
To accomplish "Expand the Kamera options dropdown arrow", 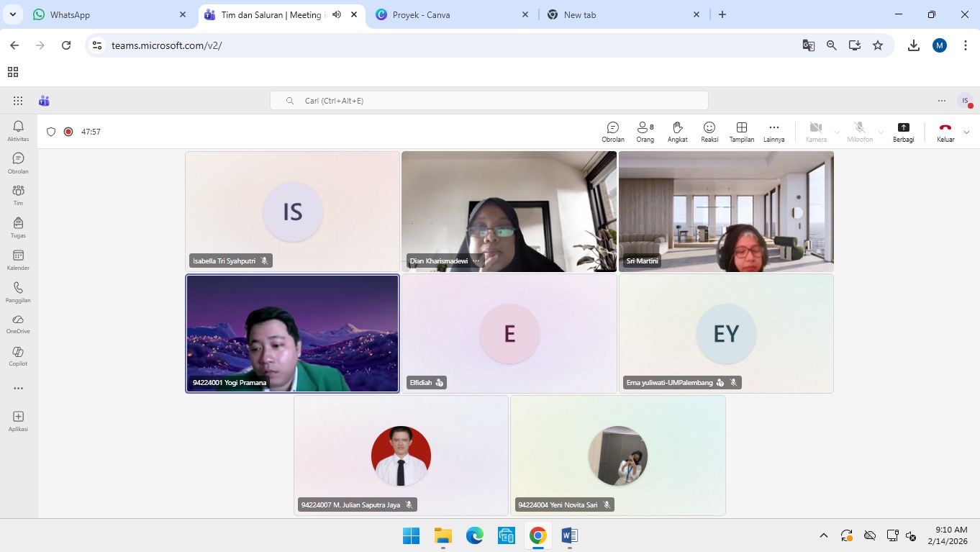I will coord(837,132).
